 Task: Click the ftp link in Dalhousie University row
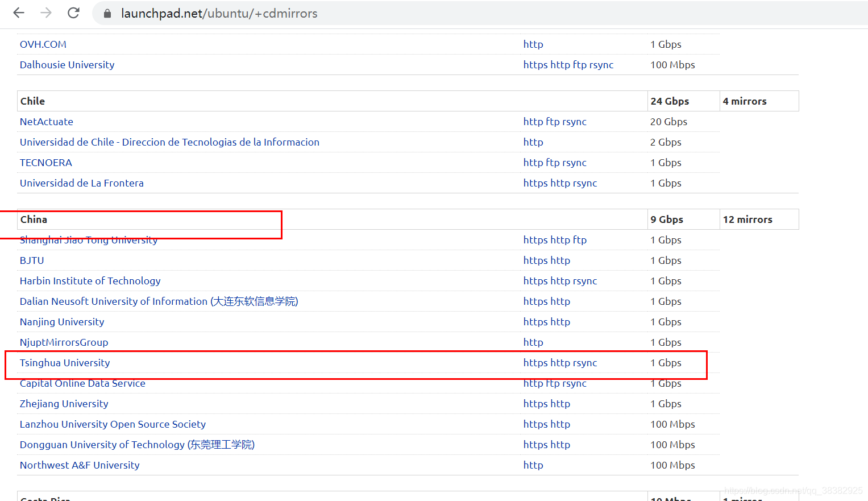coord(580,65)
